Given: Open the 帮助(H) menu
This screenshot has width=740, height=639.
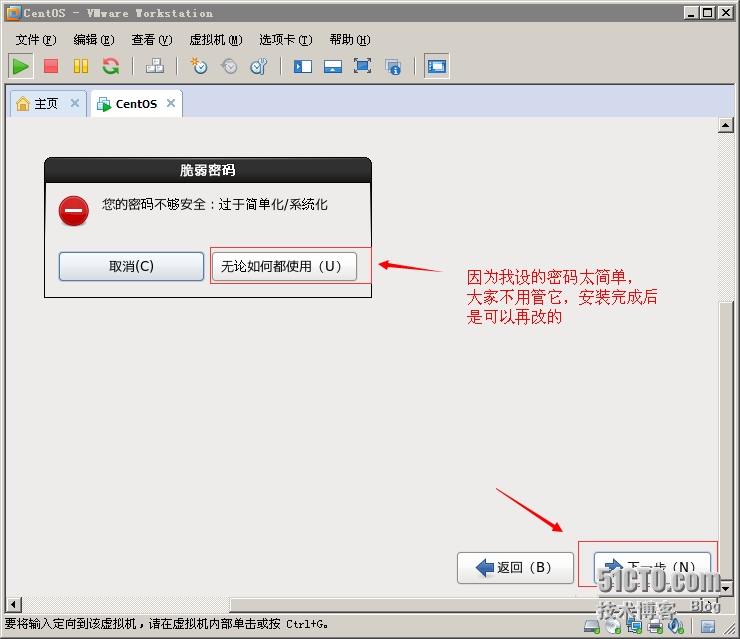Looking at the screenshot, I should [x=350, y=40].
